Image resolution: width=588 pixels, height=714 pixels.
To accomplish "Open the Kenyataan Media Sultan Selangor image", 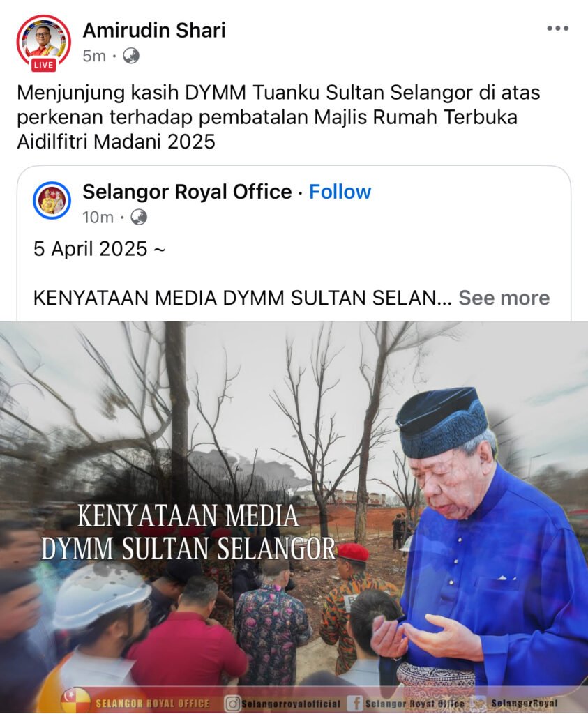I will coord(294,517).
